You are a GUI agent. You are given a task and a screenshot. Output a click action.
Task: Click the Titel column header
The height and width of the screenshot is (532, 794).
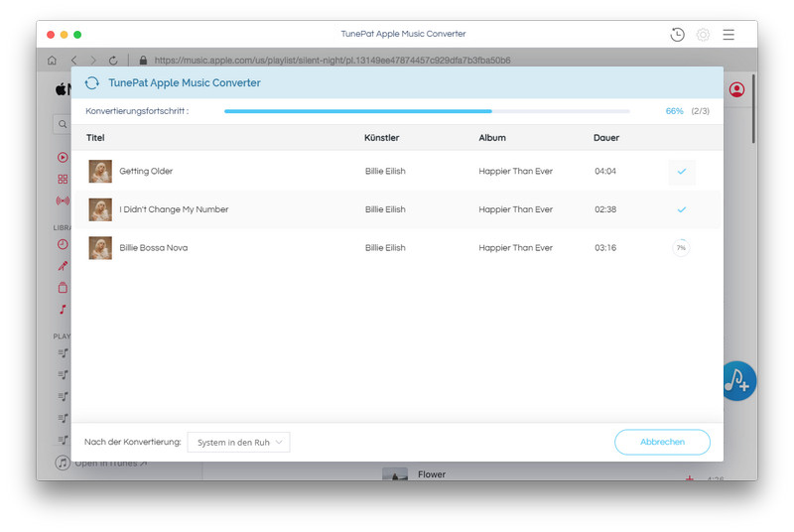(95, 138)
